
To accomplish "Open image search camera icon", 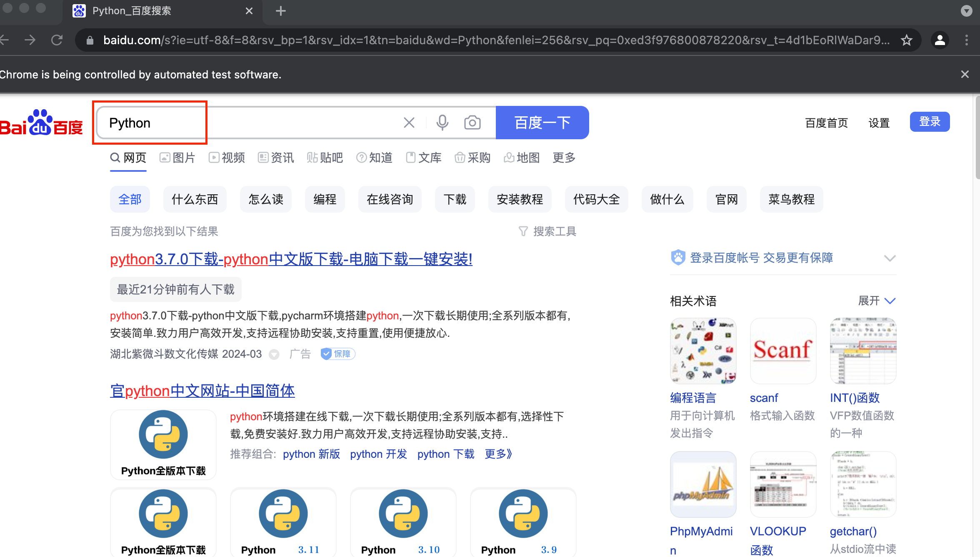I will (472, 123).
